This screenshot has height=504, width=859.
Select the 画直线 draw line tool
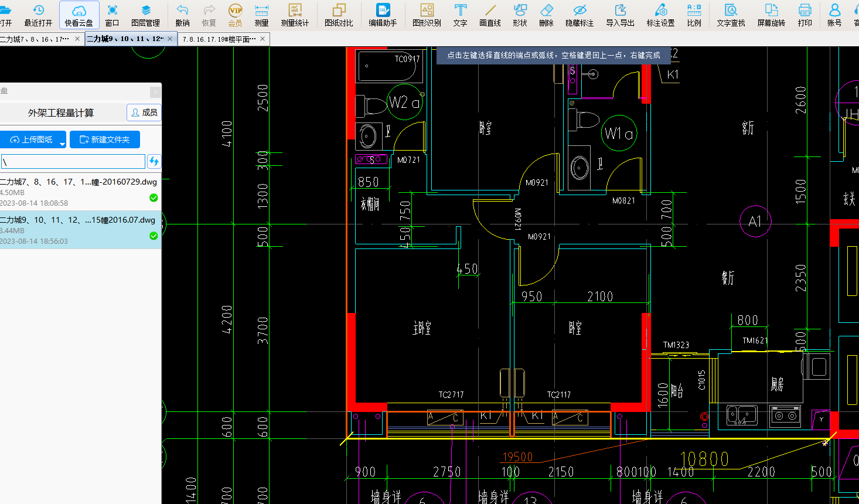click(x=490, y=15)
